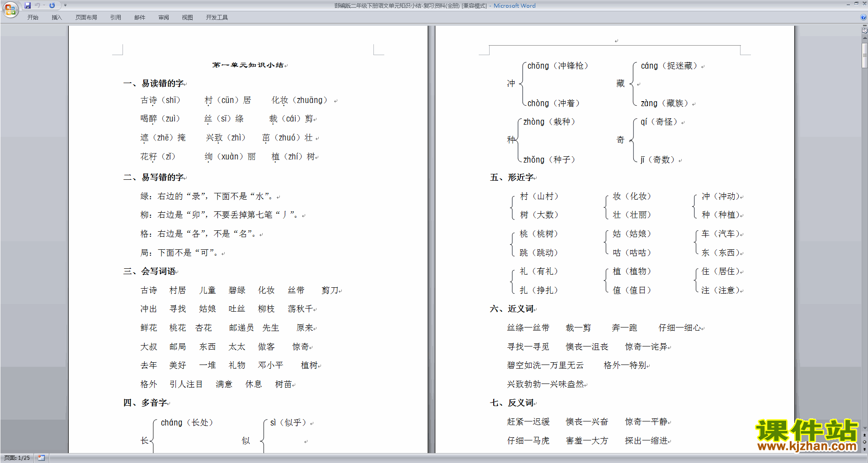This screenshot has width=868, height=463.
Task: Click the macro recording icon in status bar
Action: tap(41, 458)
